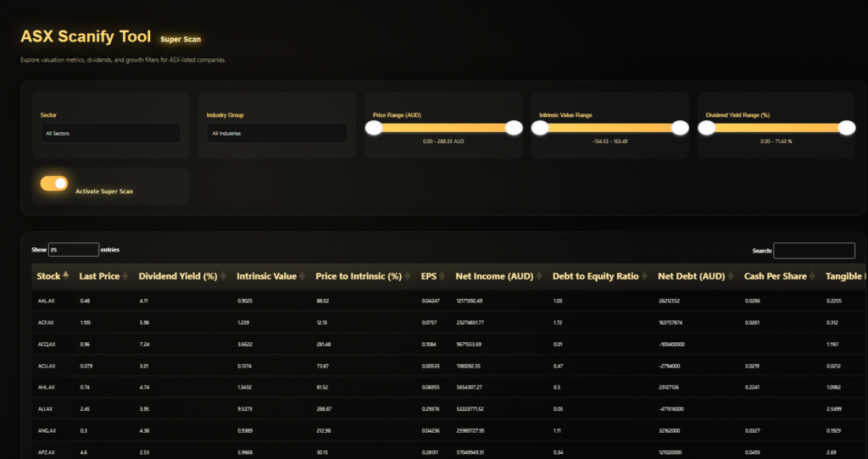Click the Price Range slider maximum handle
868x459 pixels.
514,128
